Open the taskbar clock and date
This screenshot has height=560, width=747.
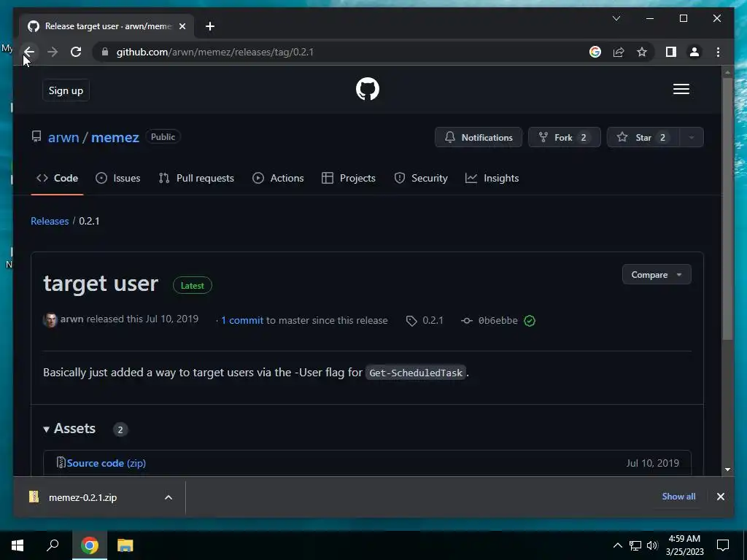tap(684, 545)
